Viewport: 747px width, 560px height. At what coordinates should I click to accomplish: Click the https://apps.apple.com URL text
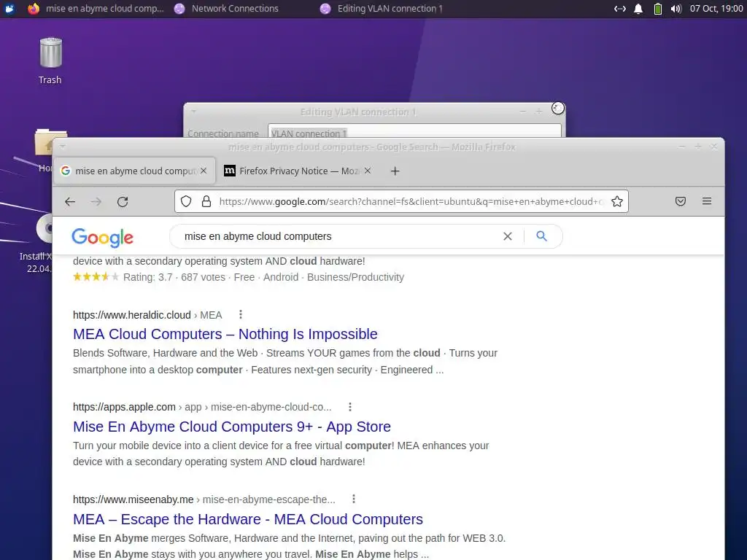(x=124, y=407)
